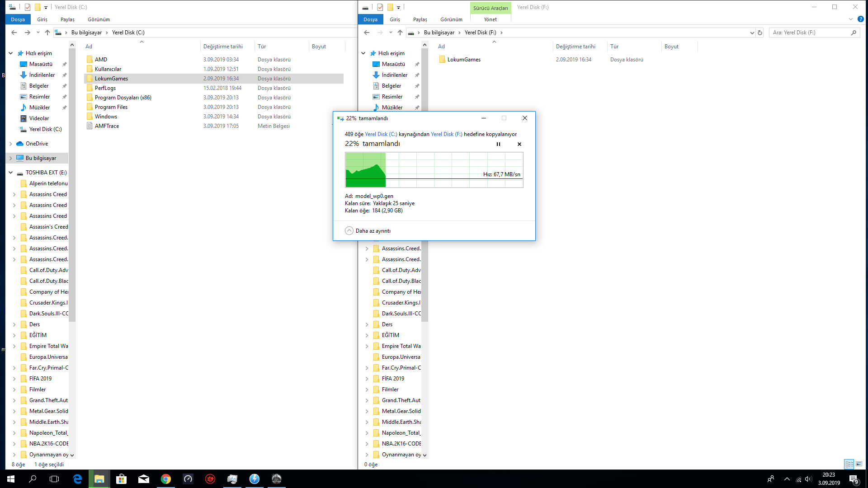Open the address bar history dropdown
The width and height of the screenshot is (868, 488).
pyautogui.click(x=752, y=33)
